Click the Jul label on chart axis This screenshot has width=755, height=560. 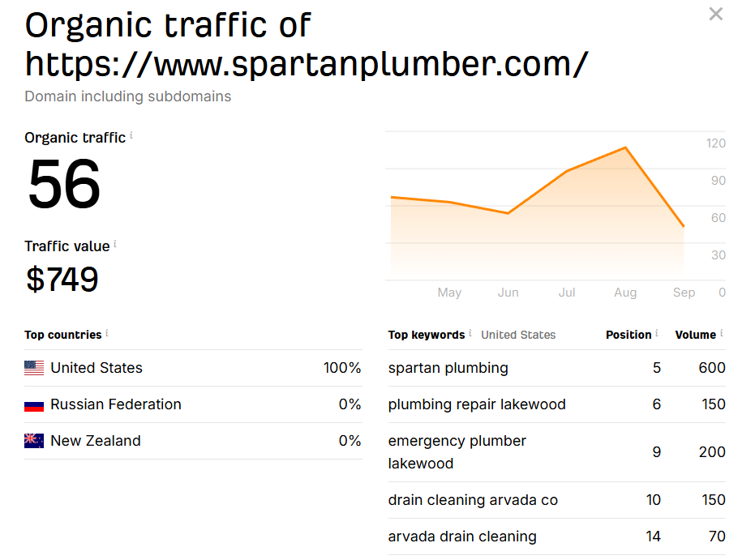(567, 293)
